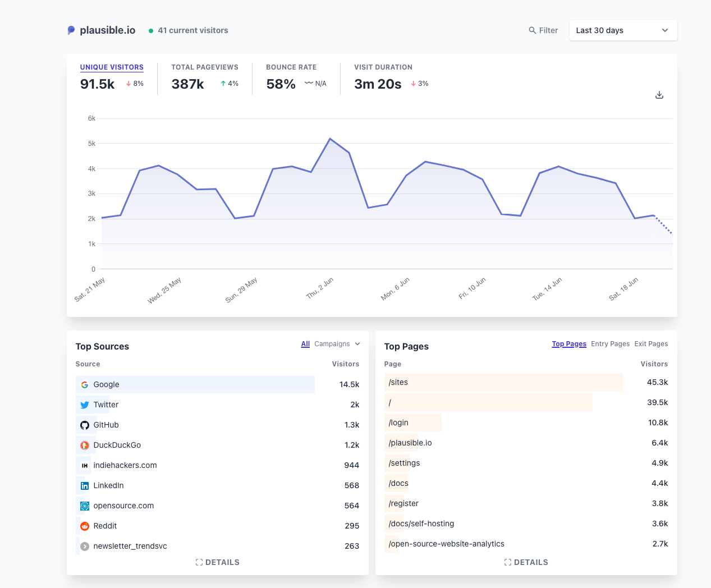This screenshot has height=588, width=711.
Task: Select the GitHub octocat icon
Action: [x=85, y=425]
